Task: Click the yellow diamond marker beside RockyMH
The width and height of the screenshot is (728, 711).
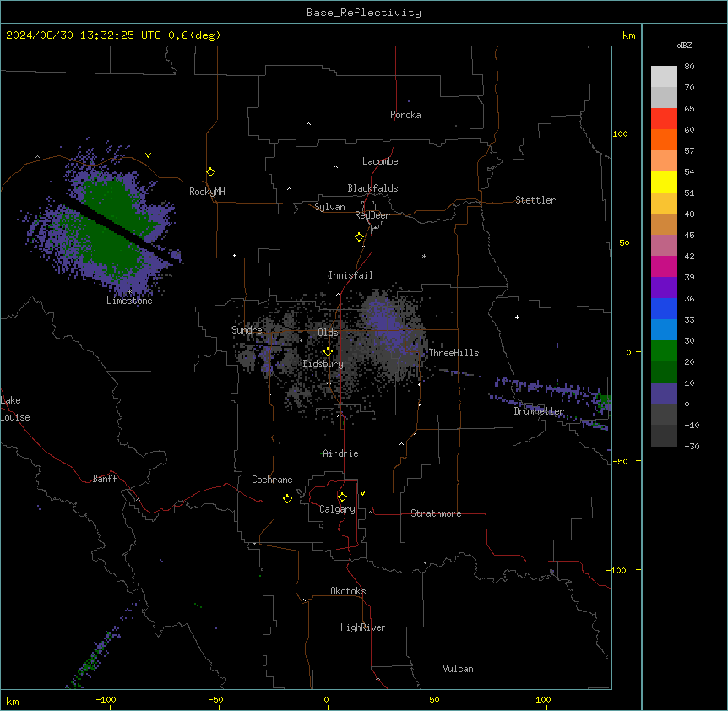Action: 211,172
